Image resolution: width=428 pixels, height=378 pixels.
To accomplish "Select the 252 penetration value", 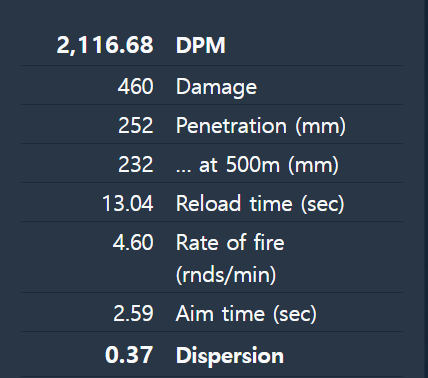I will (x=136, y=125).
